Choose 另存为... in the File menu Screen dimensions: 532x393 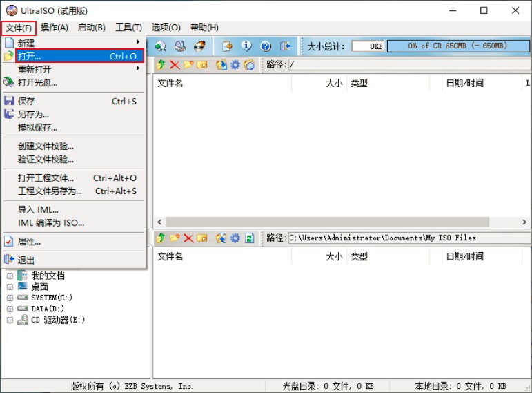33,114
